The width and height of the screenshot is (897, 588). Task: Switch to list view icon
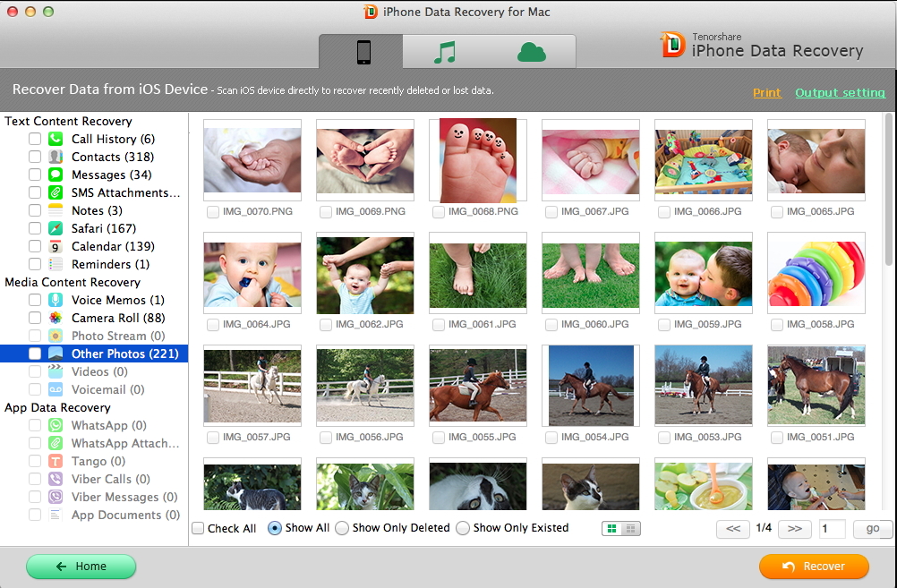[631, 529]
